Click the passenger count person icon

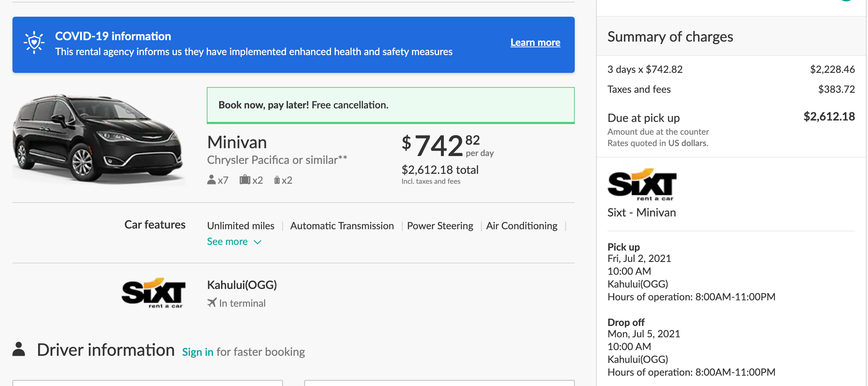[211, 180]
